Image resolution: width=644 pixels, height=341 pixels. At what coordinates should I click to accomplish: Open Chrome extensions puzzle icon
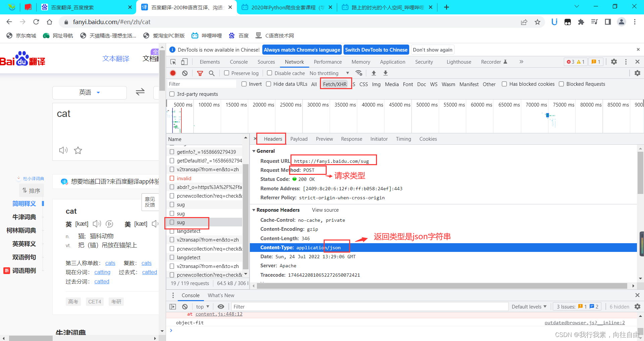click(581, 22)
